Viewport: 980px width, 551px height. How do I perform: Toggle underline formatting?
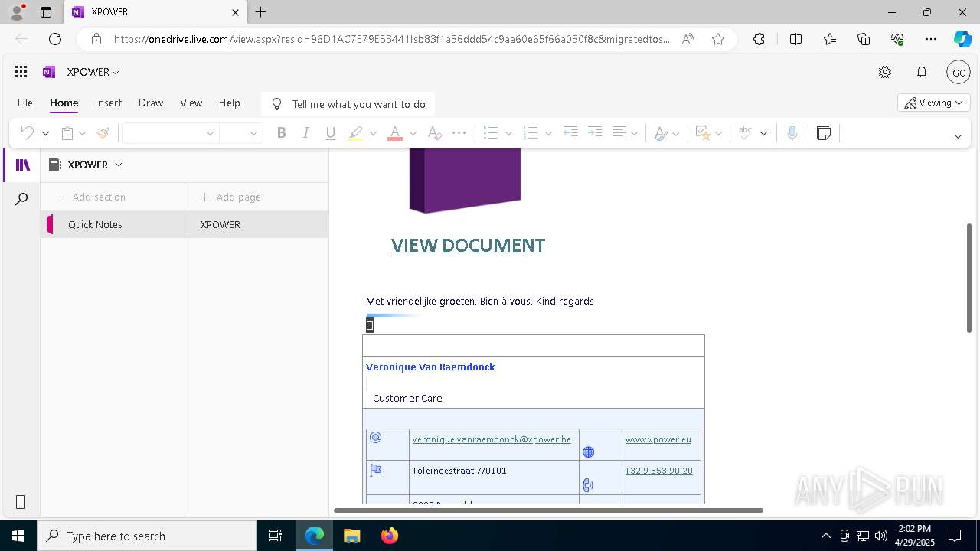(331, 133)
